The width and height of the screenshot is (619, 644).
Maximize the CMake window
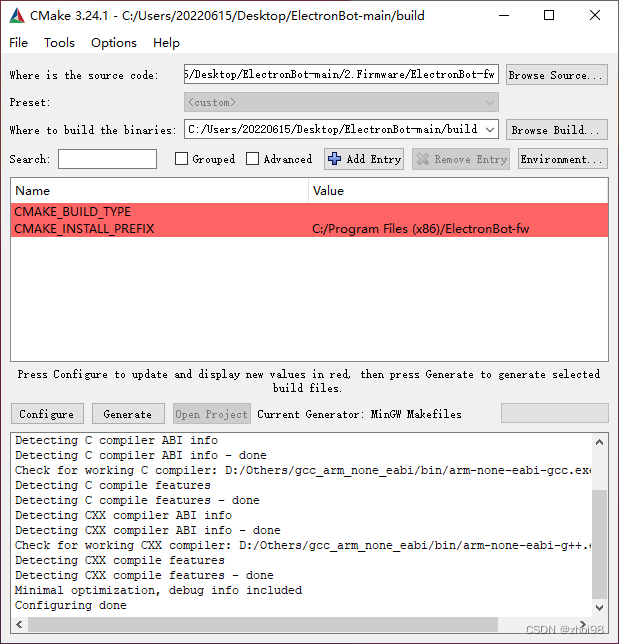click(x=549, y=16)
